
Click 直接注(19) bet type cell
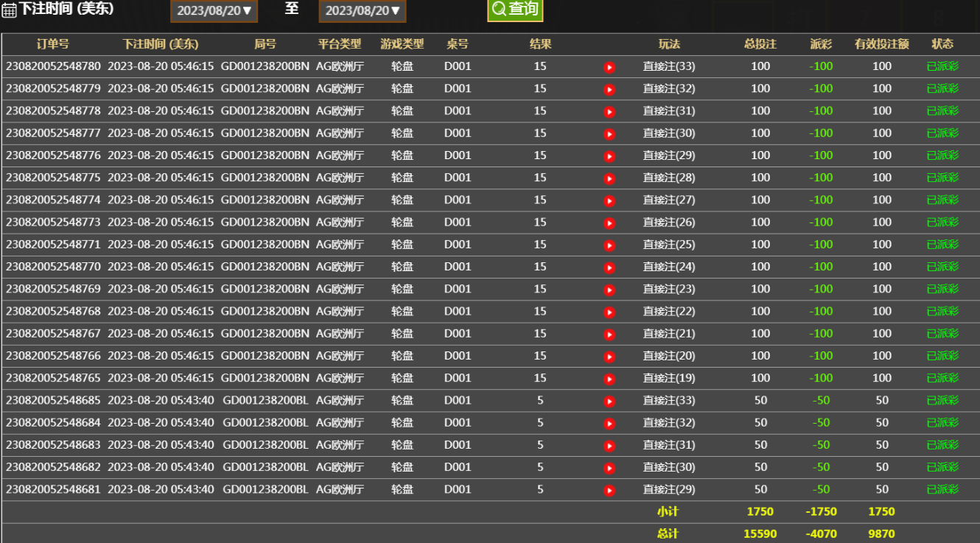click(669, 378)
